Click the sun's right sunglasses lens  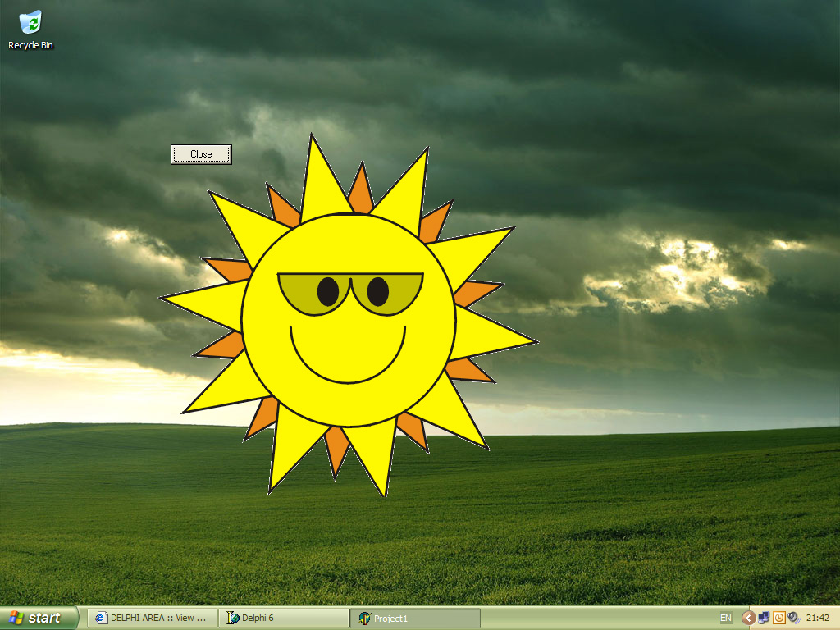(387, 291)
